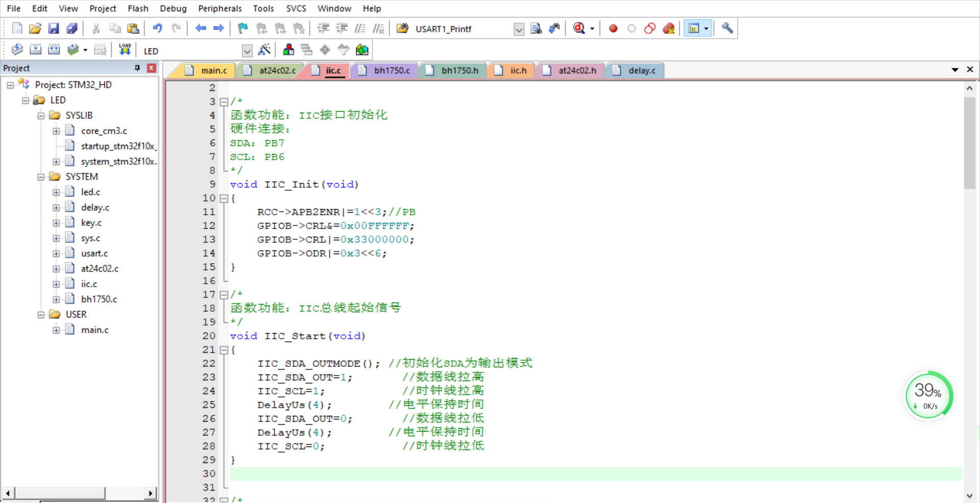Open the batch build dropdown arrow
This screenshot has height=503, width=980.
(x=85, y=50)
